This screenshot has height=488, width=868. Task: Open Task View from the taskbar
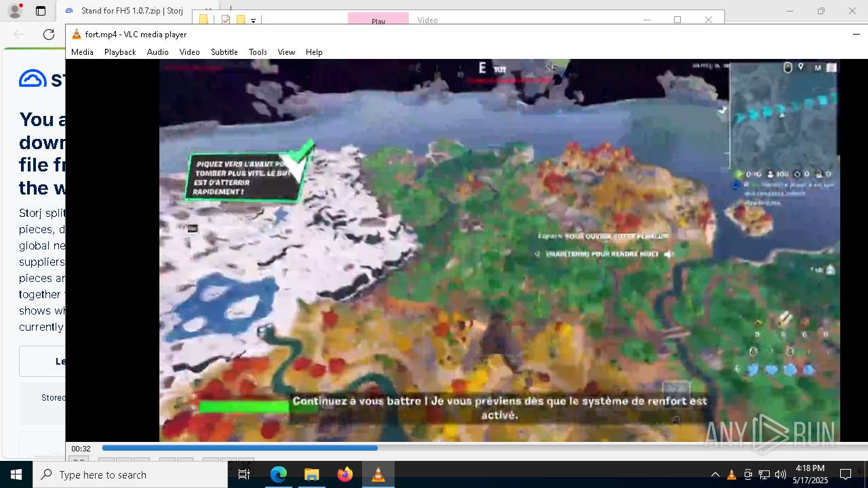(x=244, y=474)
